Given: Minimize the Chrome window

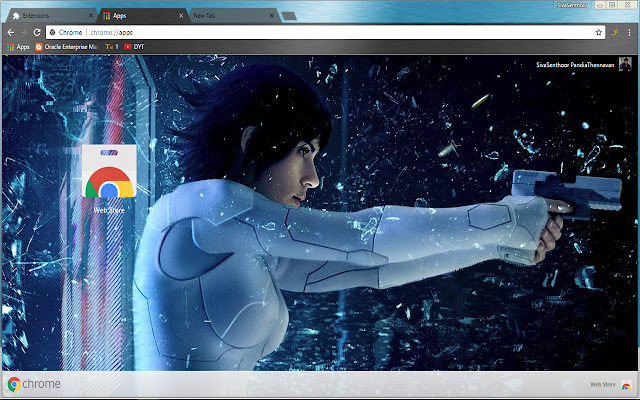Looking at the screenshot, I should [600, 5].
